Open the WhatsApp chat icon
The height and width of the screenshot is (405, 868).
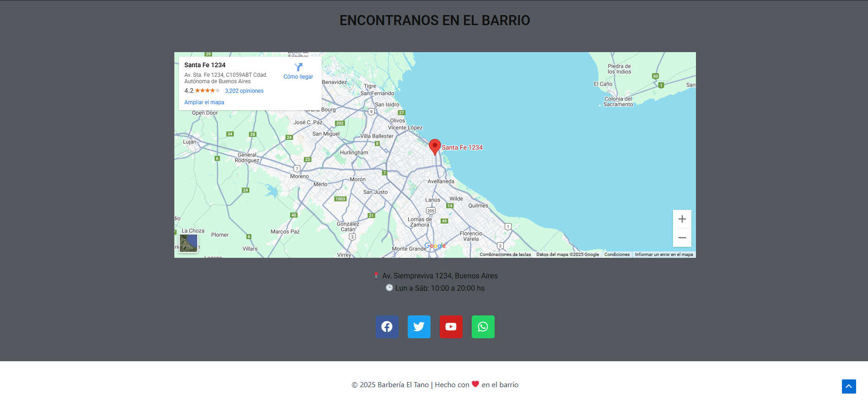pos(483,327)
